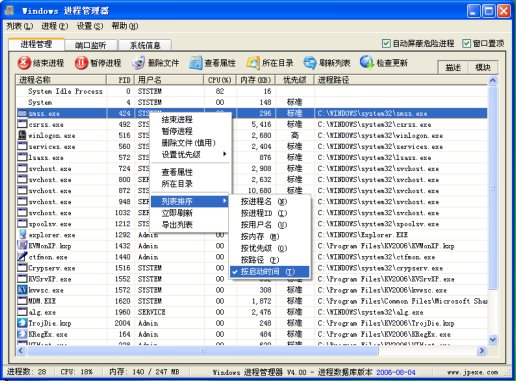Screen dimensions: 516x381
Task: Click the alg.exe process icon
Action: click(22, 311)
